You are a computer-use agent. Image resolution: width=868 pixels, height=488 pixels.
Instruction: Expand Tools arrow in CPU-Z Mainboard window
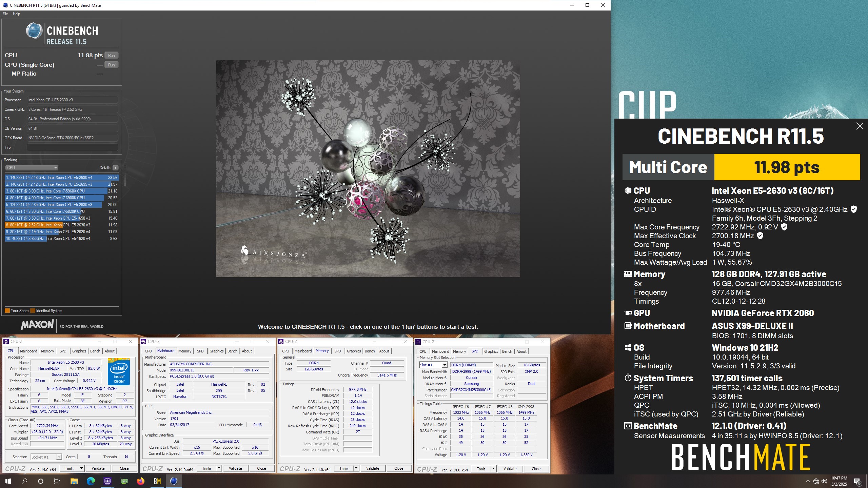click(x=219, y=468)
